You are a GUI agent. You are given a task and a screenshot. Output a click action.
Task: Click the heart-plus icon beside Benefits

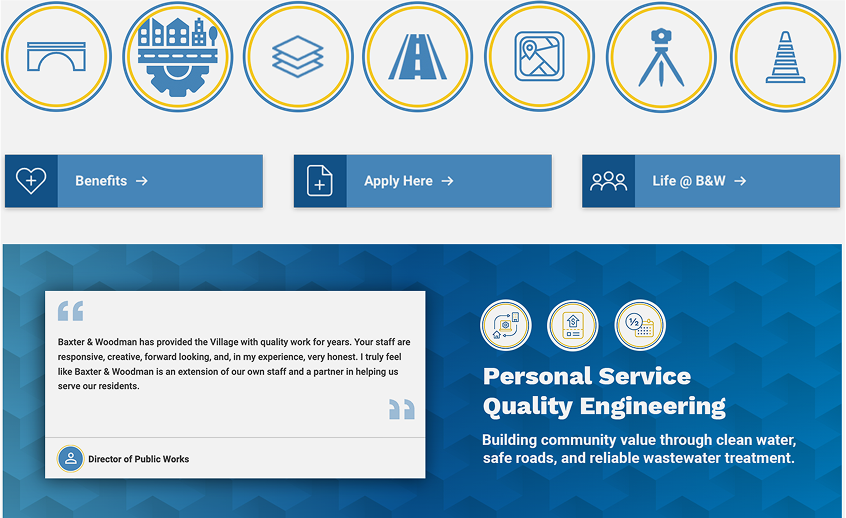coord(31,181)
